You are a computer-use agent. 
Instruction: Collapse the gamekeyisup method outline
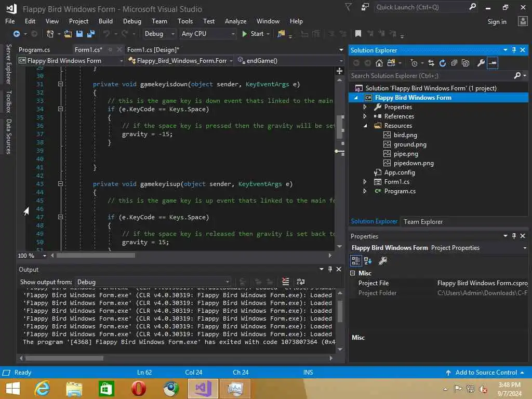coord(60,183)
